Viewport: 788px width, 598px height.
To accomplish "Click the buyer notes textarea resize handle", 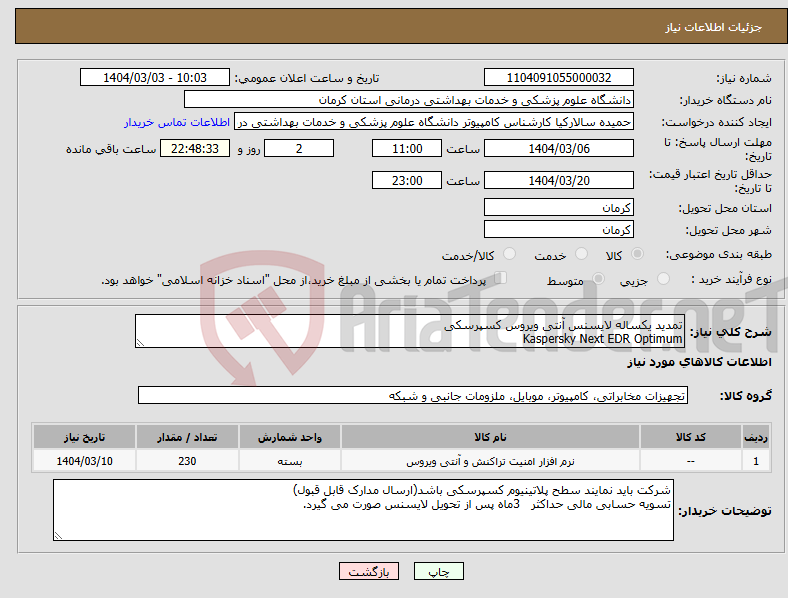I will click(58, 536).
